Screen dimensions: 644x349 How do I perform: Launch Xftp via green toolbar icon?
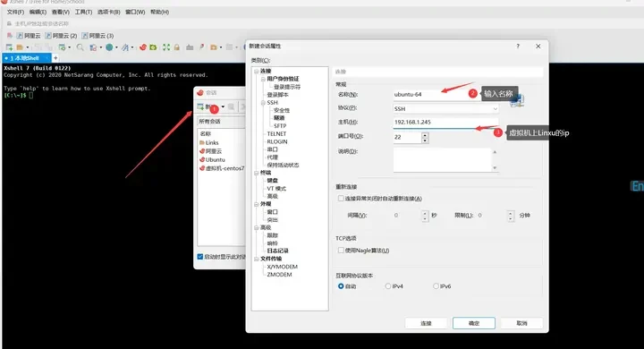[153, 47]
